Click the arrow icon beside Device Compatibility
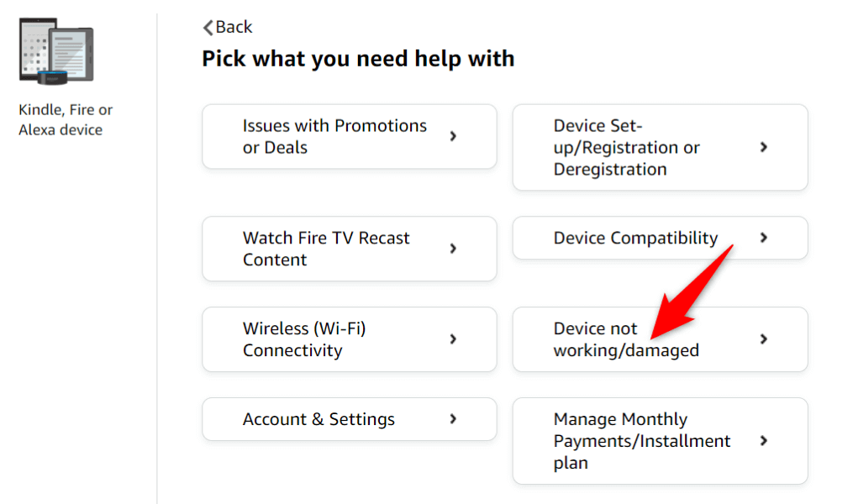This screenshot has width=858, height=504. (764, 239)
